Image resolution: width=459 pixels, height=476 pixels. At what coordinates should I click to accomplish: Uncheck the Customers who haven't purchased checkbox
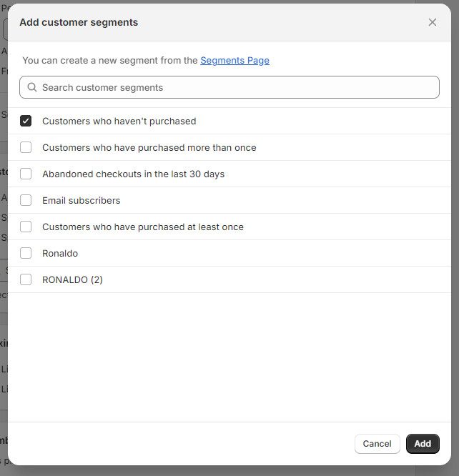coord(26,121)
